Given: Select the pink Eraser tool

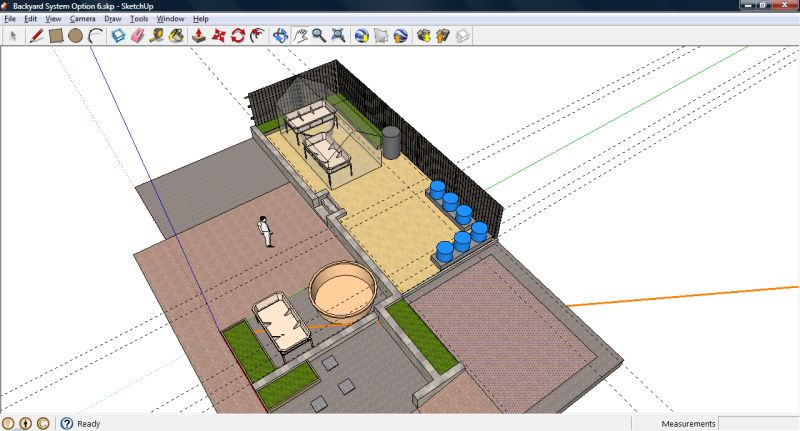Looking at the screenshot, I should click(x=137, y=36).
